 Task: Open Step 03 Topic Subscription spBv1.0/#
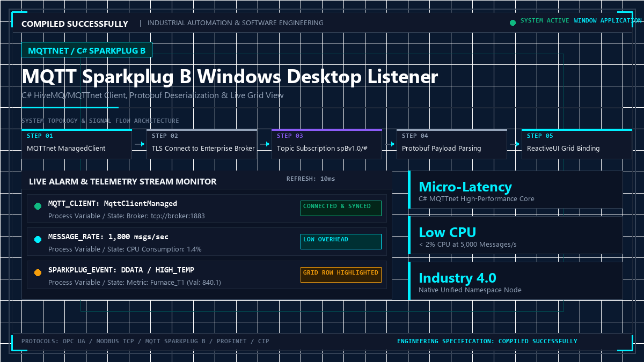[x=327, y=144]
